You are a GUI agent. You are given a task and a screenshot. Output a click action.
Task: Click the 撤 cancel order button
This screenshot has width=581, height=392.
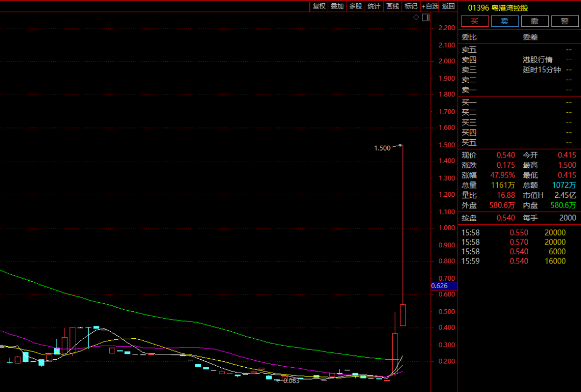(535, 21)
